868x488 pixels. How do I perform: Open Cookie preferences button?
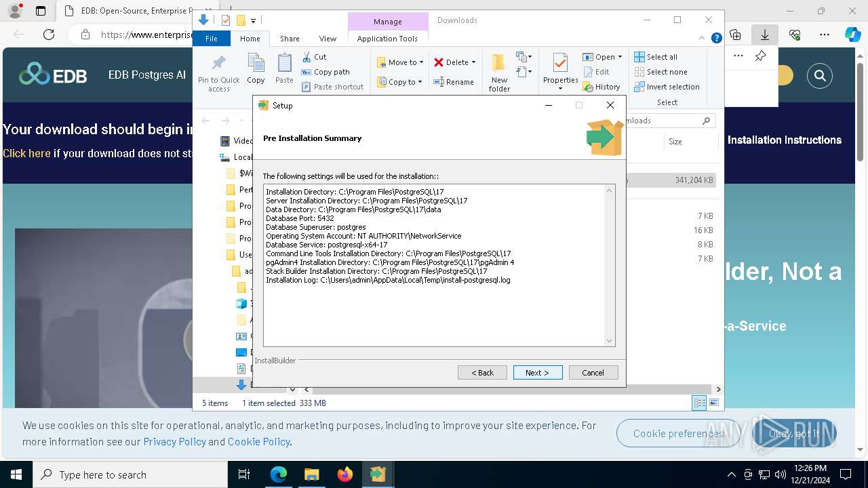(678, 433)
